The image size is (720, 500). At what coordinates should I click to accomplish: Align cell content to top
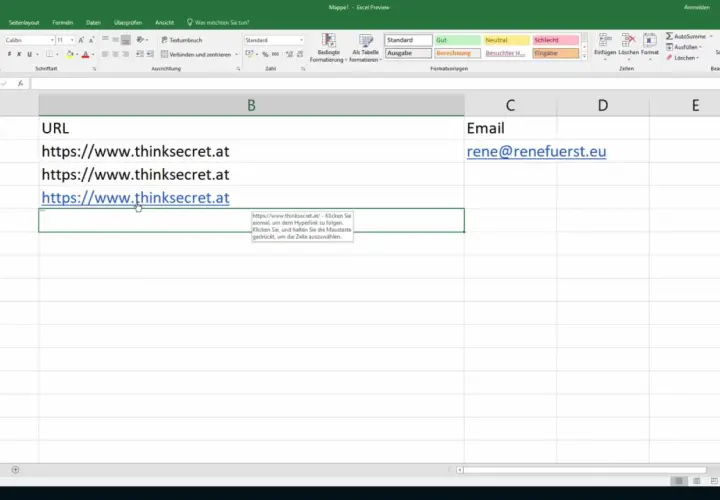pyautogui.click(x=105, y=39)
